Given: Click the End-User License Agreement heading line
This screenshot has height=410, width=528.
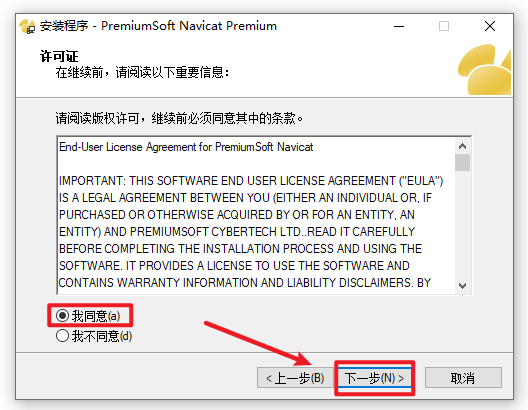Looking at the screenshot, I should tap(186, 147).
